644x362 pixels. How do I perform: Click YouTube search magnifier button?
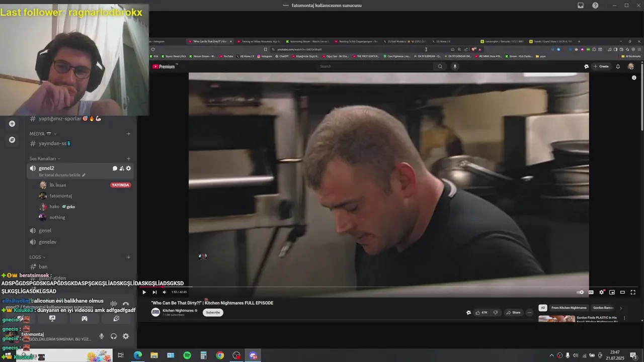click(x=440, y=66)
